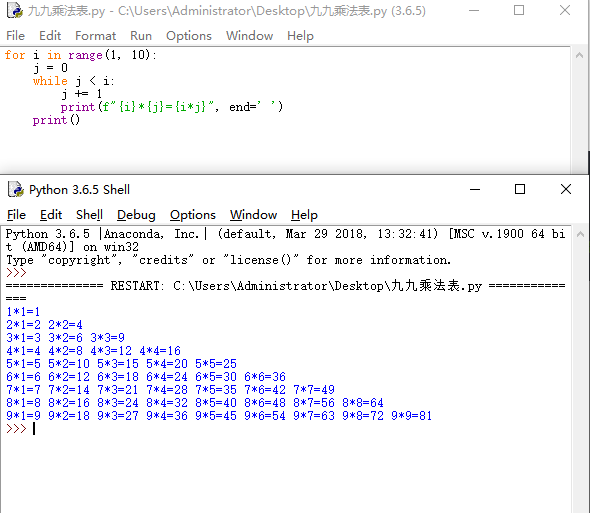Click the 'range' keyword in code
The height and width of the screenshot is (513, 590).
point(85,55)
